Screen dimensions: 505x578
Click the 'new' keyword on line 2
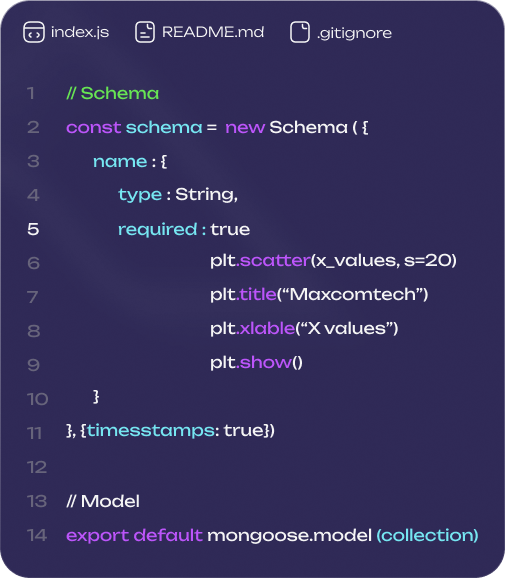[245, 128]
